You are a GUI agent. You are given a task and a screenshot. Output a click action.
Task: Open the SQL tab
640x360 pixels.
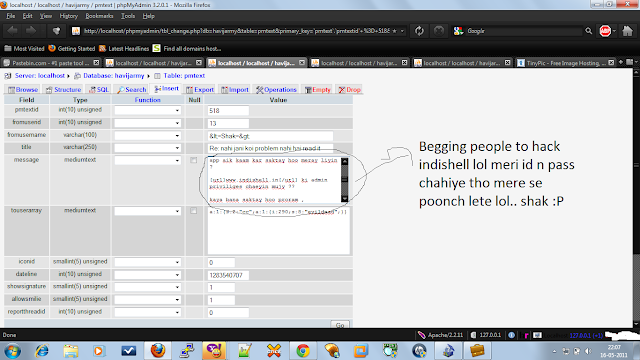(x=99, y=89)
